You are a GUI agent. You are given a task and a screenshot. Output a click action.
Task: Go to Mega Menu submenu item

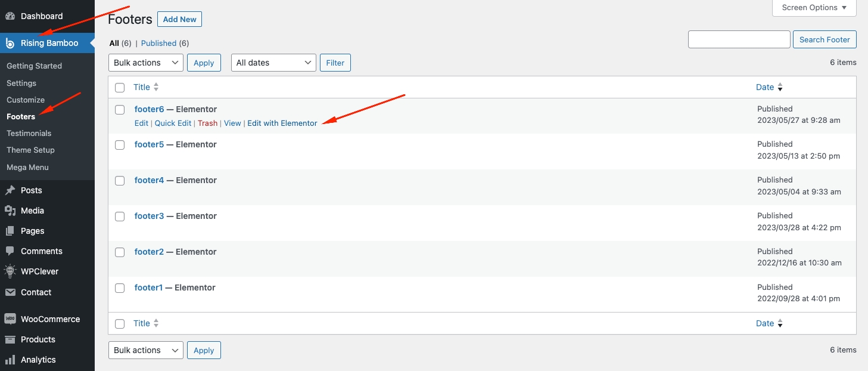click(27, 167)
